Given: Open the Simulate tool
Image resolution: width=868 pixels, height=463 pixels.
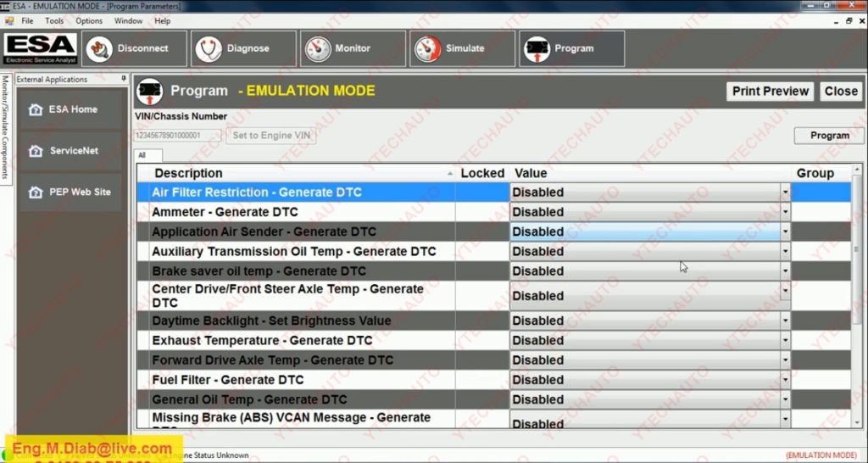Looking at the screenshot, I should point(462,48).
